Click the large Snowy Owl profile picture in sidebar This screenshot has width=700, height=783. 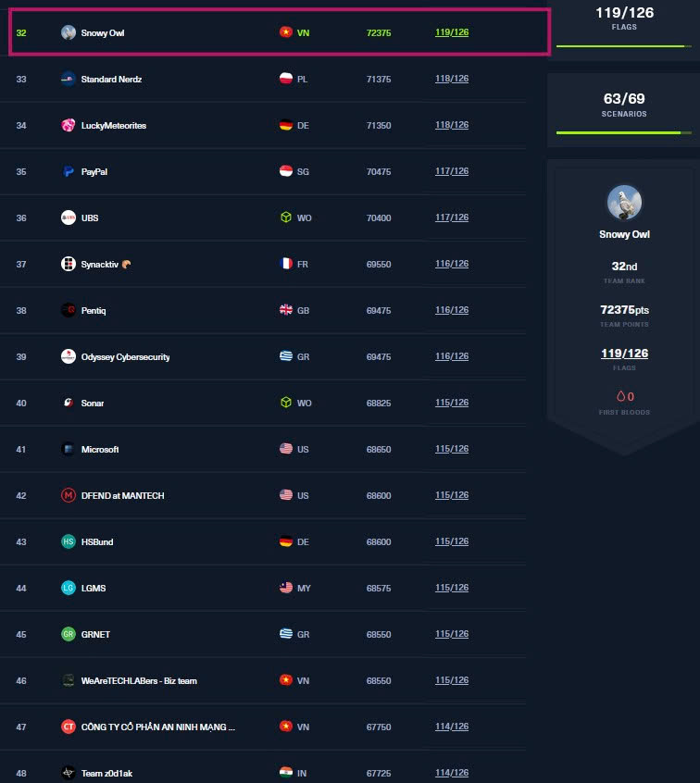(x=624, y=203)
